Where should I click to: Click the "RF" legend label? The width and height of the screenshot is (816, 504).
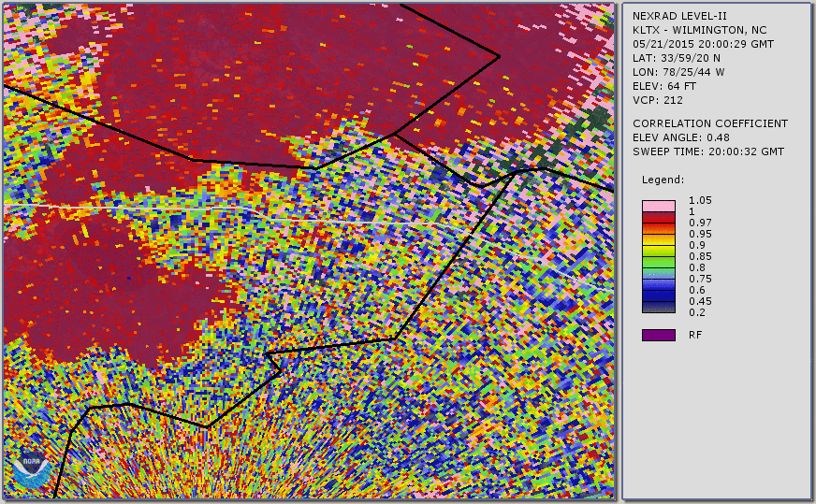pos(695,335)
